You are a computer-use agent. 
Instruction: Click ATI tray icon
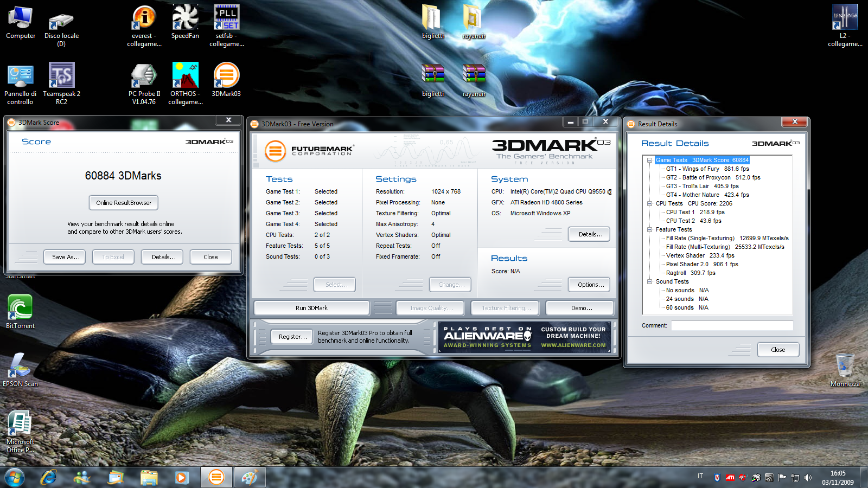(x=730, y=478)
